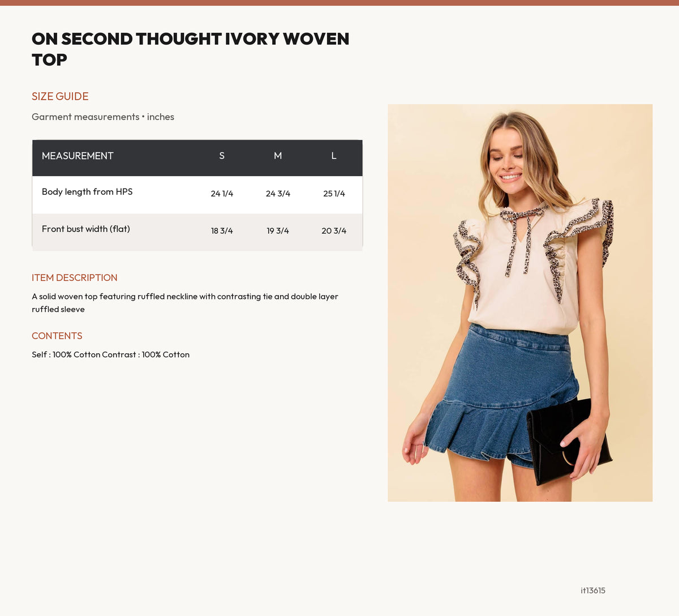The image size is (679, 616).
Task: Click the 18 3/4 bust width value
Action: point(222,231)
